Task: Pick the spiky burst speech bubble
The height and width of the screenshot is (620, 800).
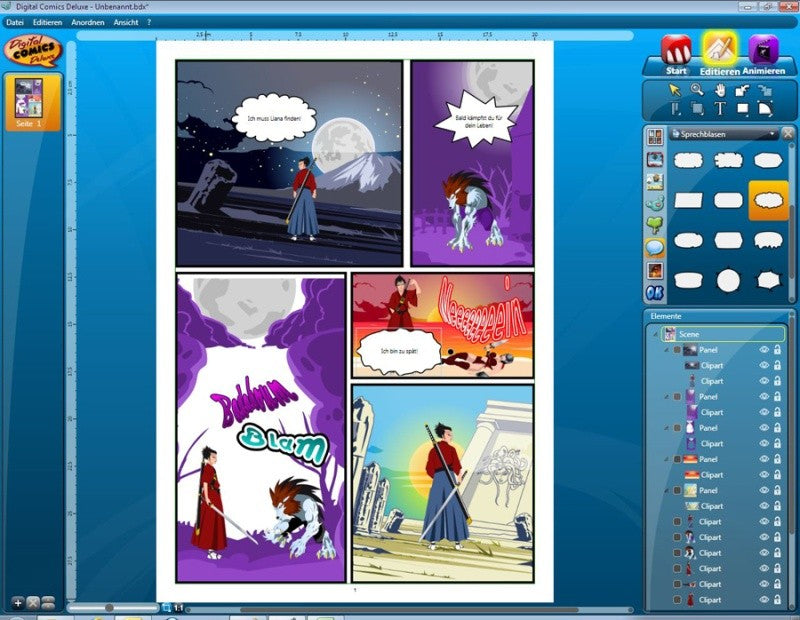Action: (768, 280)
